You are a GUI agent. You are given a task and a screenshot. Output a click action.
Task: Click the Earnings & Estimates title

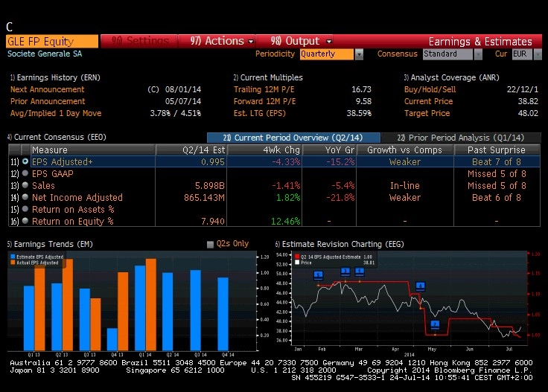click(x=480, y=42)
